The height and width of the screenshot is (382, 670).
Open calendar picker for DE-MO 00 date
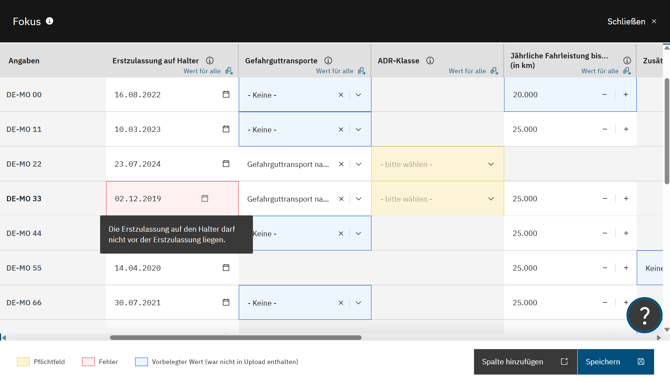click(226, 94)
